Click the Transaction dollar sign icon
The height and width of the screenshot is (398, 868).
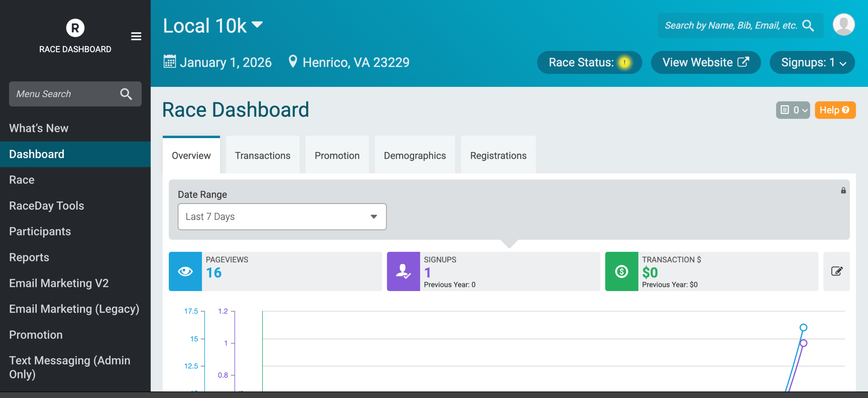tap(622, 271)
